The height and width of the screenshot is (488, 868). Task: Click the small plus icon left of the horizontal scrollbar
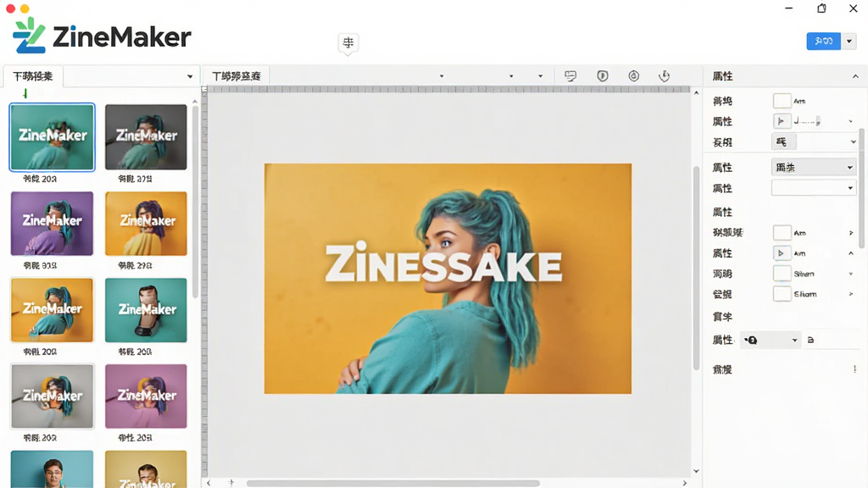pos(231,482)
